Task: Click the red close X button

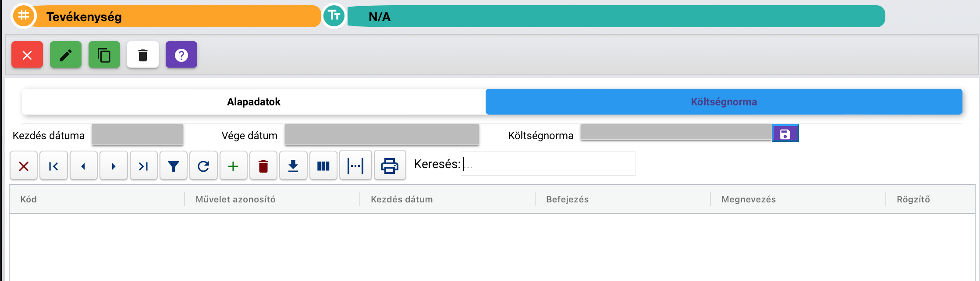Action: (27, 55)
